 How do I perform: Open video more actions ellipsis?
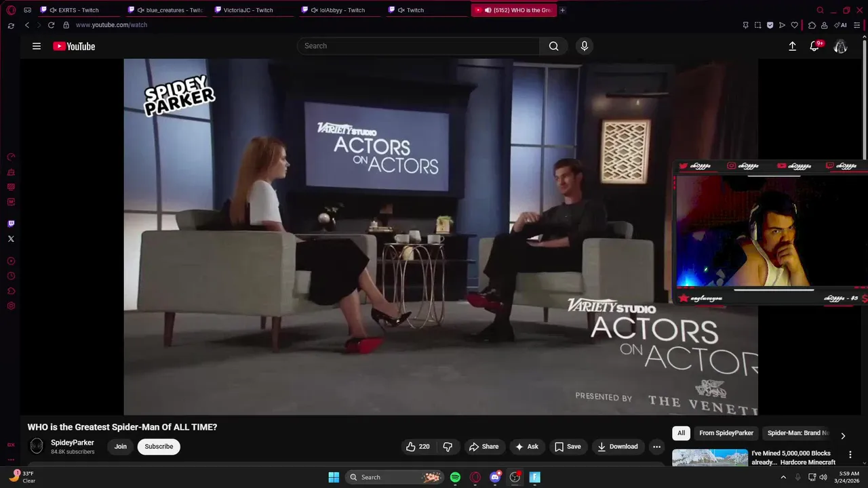point(656,447)
